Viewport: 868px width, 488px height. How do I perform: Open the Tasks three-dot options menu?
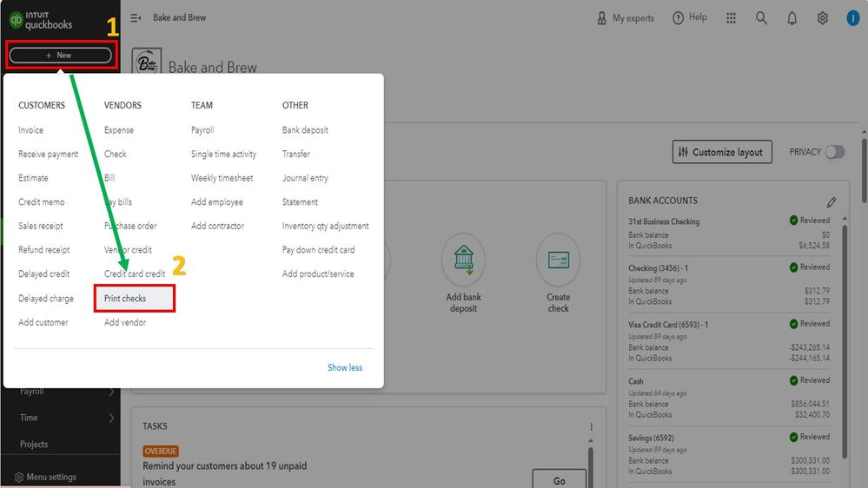point(591,426)
